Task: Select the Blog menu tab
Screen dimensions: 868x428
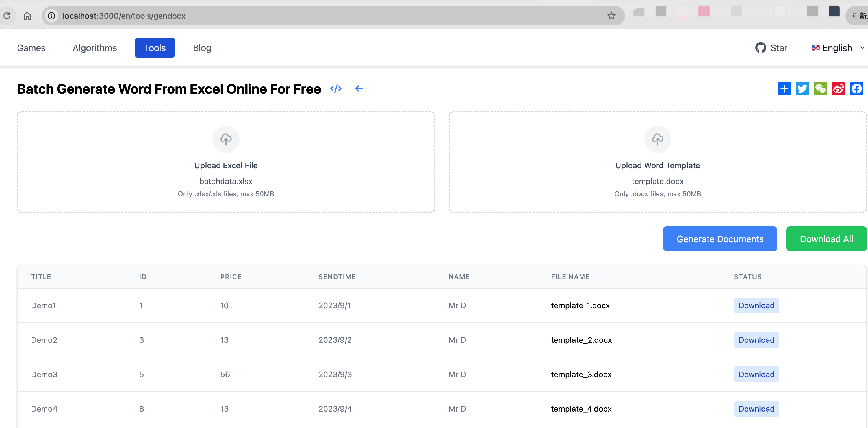Action: coord(201,48)
